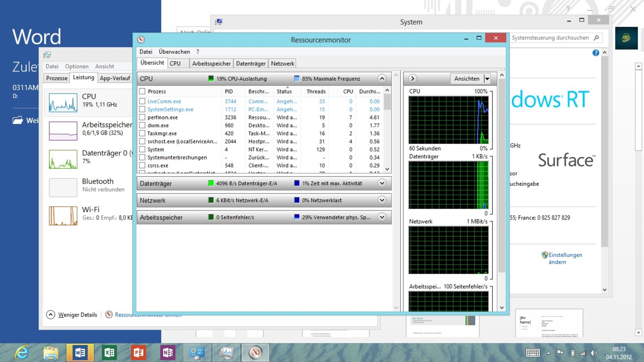This screenshot has width=644, height=362.
Task: Expand the Netzwerk section
Action: 381,200
